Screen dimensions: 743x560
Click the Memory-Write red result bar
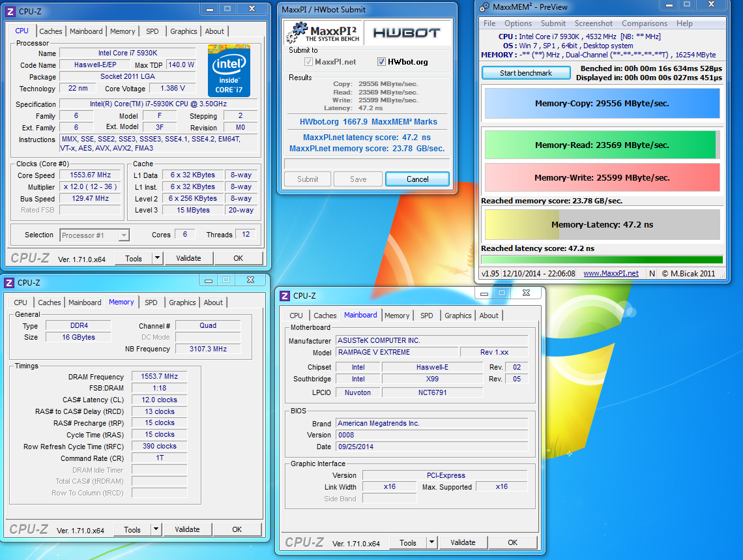pos(602,178)
